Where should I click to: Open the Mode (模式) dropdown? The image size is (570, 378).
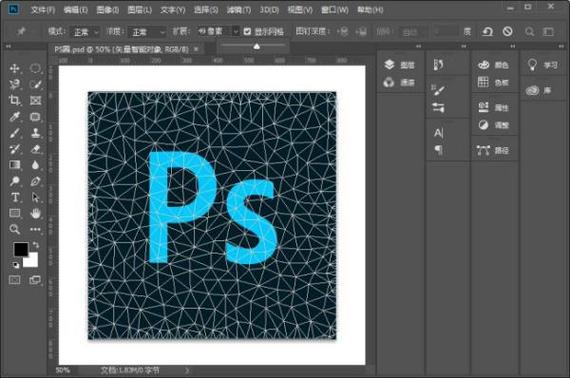point(85,32)
